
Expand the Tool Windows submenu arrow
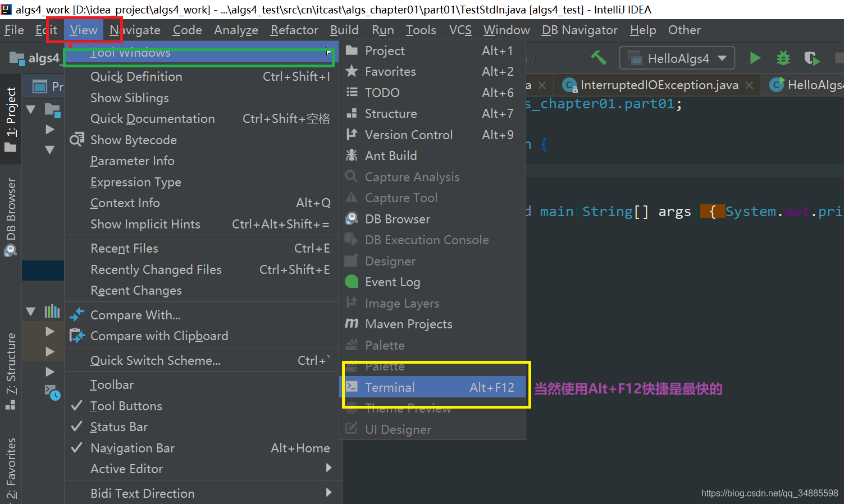coord(329,52)
